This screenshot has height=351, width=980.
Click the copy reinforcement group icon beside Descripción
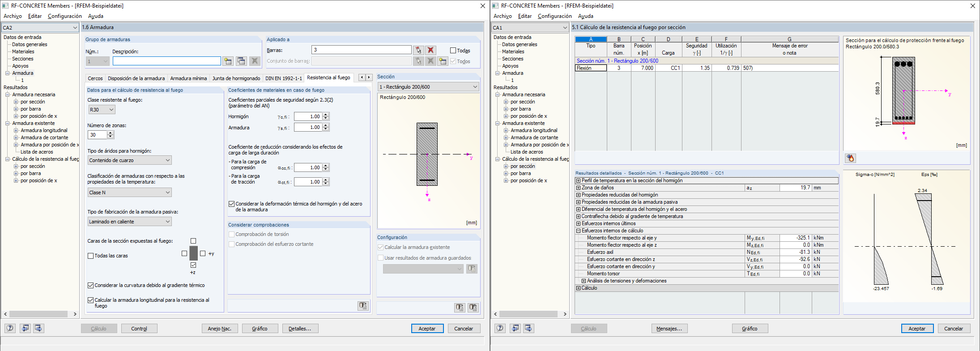coord(241,61)
